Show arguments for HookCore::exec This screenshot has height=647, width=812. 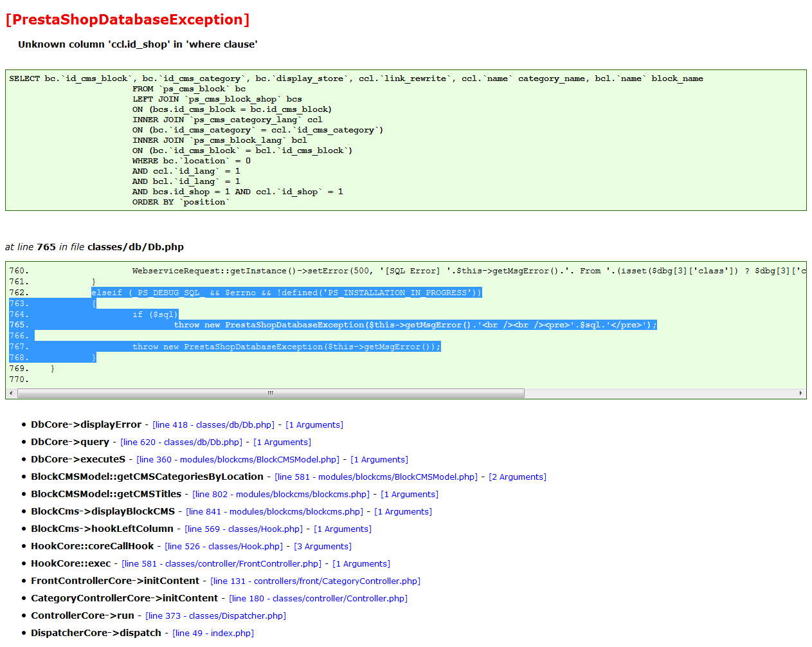(x=361, y=564)
